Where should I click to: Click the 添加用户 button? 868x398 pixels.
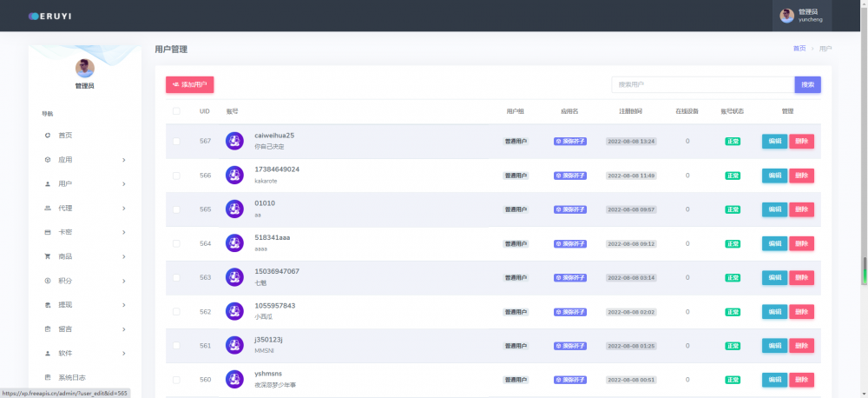click(189, 84)
